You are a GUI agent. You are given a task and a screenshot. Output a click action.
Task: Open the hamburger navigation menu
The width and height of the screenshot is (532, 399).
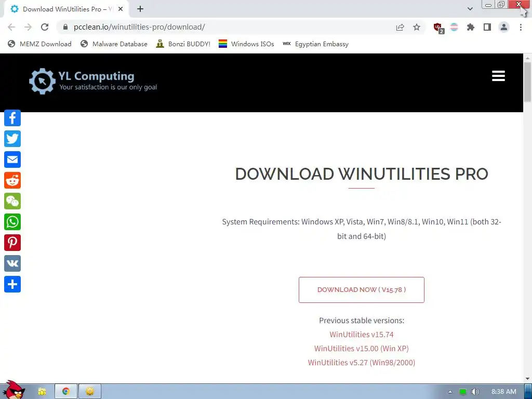pyautogui.click(x=498, y=76)
